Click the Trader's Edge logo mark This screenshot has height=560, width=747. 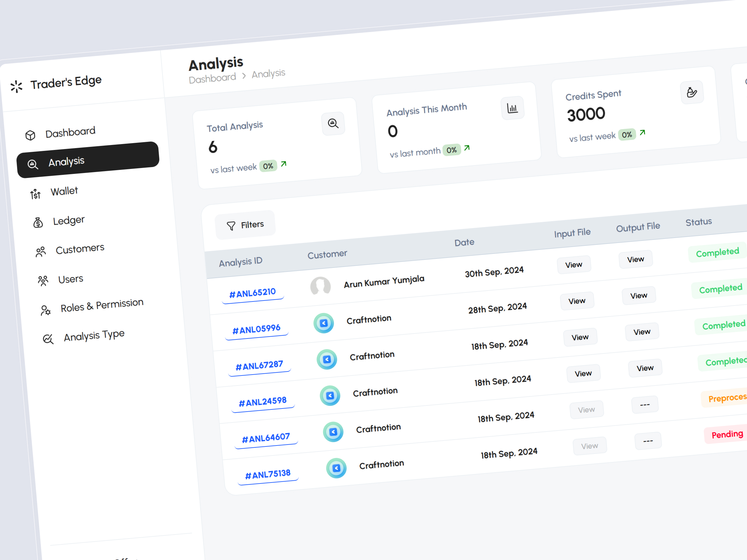16,86
